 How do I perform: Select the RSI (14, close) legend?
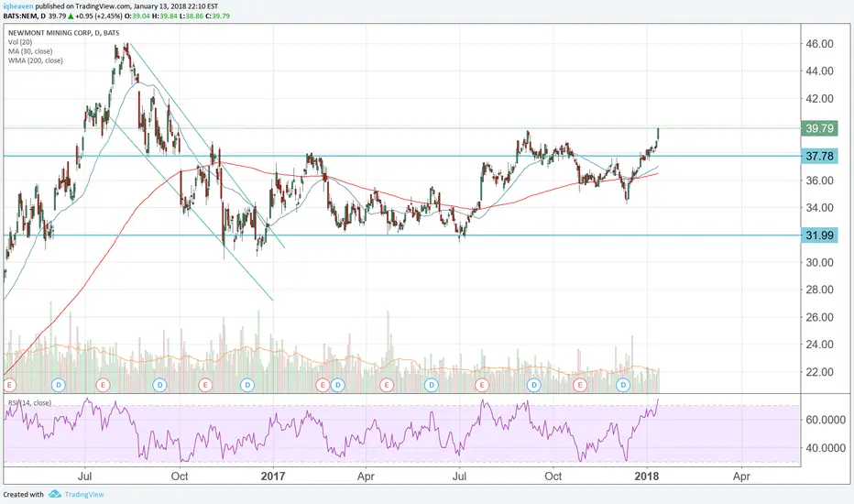(29, 403)
